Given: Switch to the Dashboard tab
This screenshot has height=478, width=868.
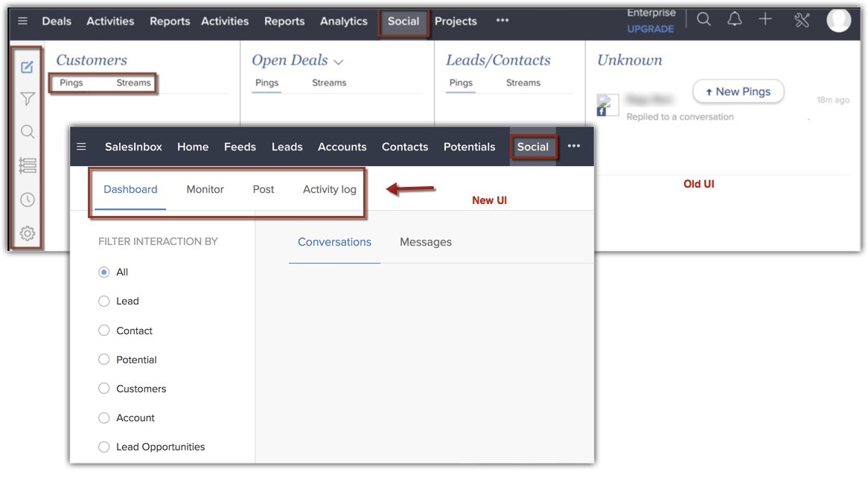Looking at the screenshot, I should [130, 189].
